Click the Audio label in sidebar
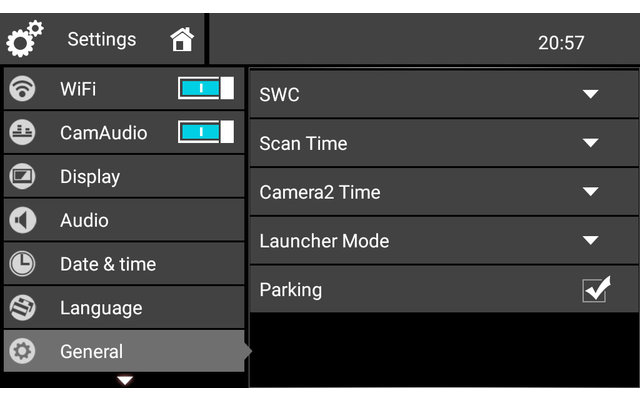The width and height of the screenshot is (640, 400). [84, 220]
